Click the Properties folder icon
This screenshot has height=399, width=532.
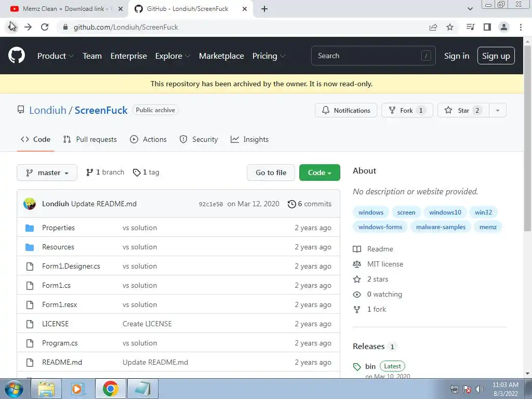[30, 228]
